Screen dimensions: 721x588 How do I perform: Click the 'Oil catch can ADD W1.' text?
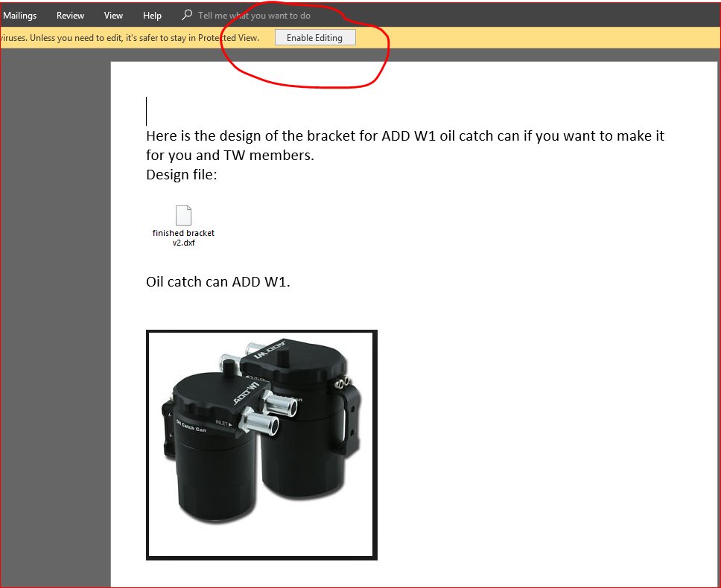coord(218,281)
